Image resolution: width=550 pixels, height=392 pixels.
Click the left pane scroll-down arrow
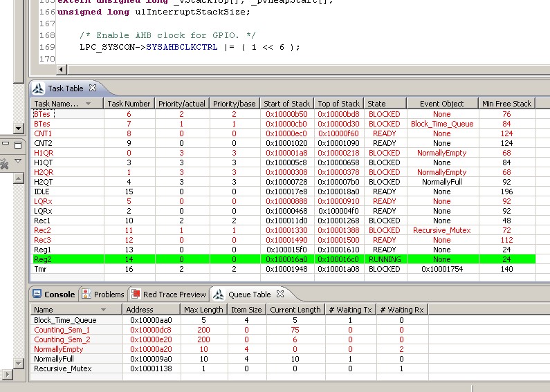19,129
